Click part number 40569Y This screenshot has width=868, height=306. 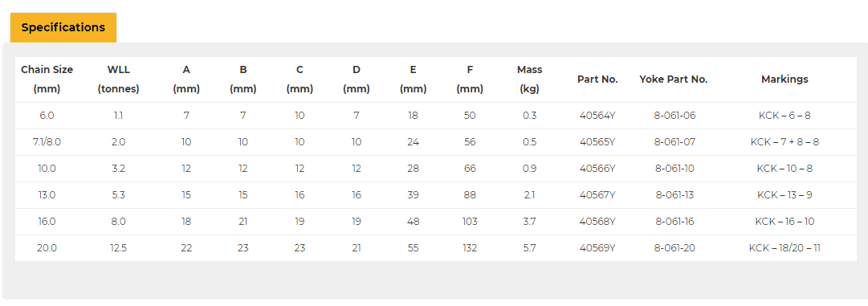click(x=597, y=248)
